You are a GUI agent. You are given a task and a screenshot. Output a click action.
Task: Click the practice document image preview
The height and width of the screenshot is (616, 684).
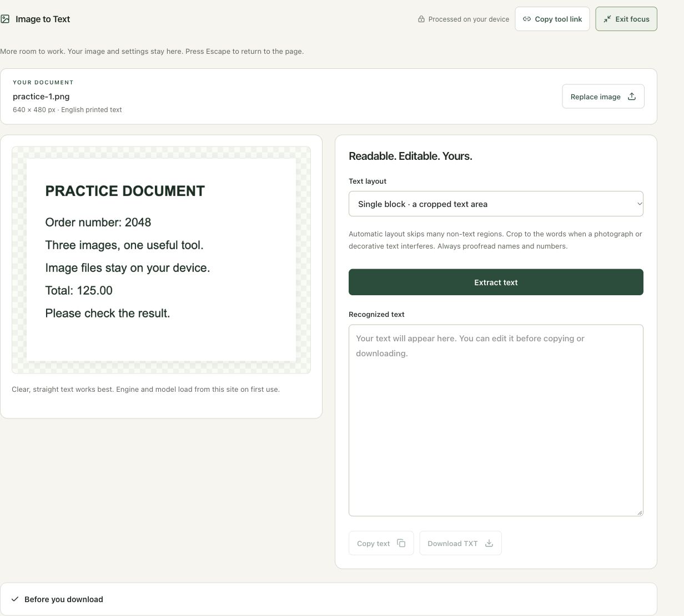(x=161, y=260)
